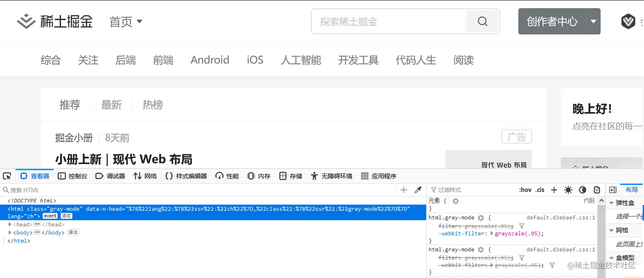This screenshot has width=644, height=278.
Task: Click the 稀土掘金 logo icon
Action: tap(26, 21)
